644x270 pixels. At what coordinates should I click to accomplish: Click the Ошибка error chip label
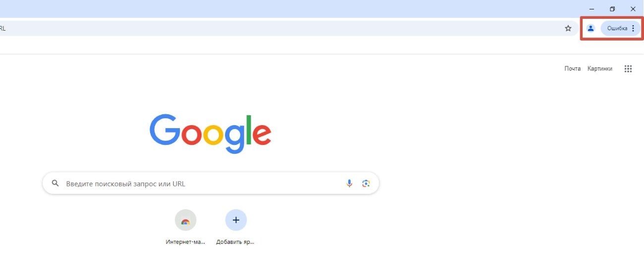coord(617,28)
